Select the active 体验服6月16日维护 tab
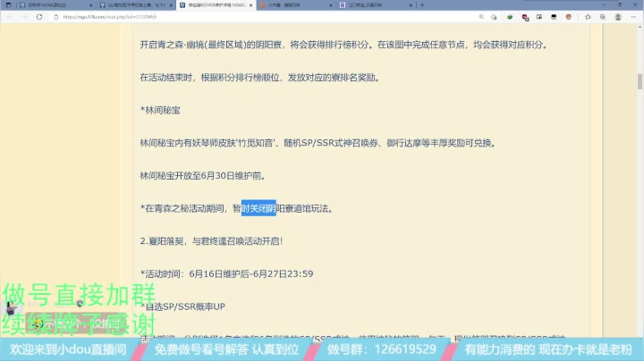Screen dimensions: 644x361 (216, 5)
